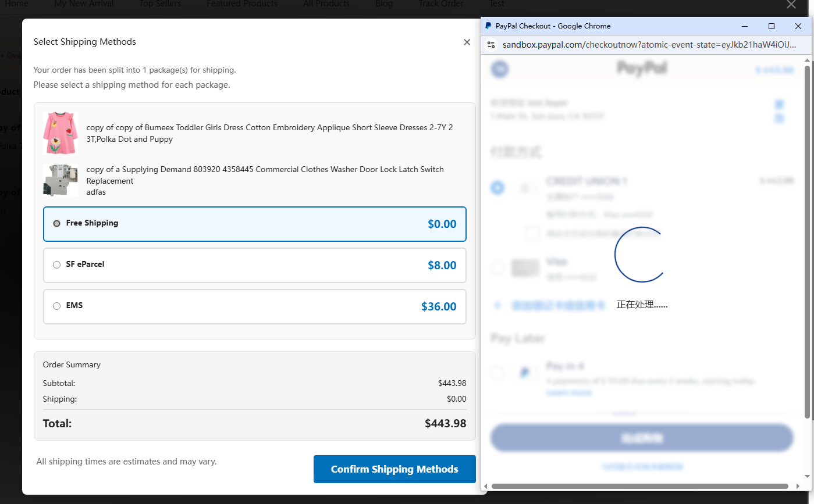The width and height of the screenshot is (814, 504).
Task: Click the washer door lock product image
Action: point(60,180)
